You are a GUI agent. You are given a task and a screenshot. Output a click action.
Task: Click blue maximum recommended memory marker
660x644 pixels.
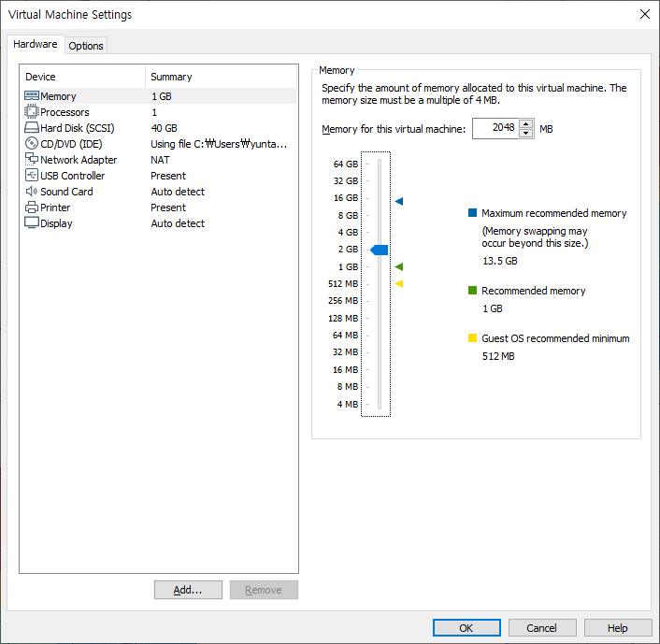click(399, 201)
